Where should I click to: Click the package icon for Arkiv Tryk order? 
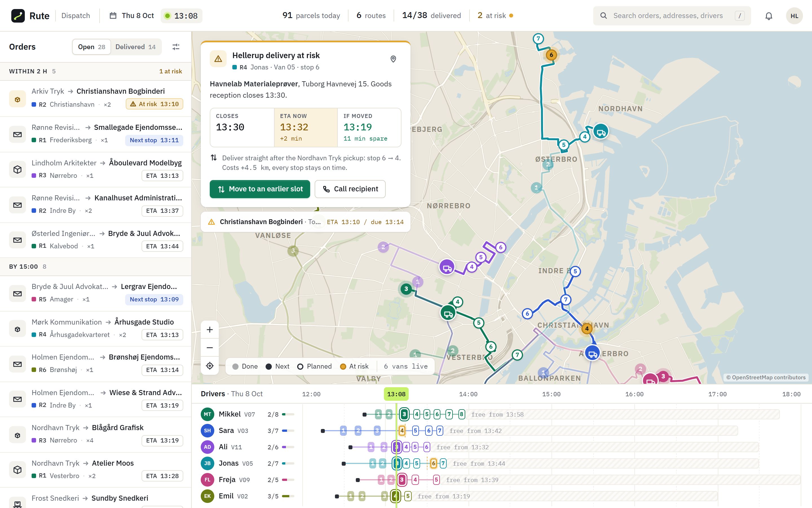(17, 99)
